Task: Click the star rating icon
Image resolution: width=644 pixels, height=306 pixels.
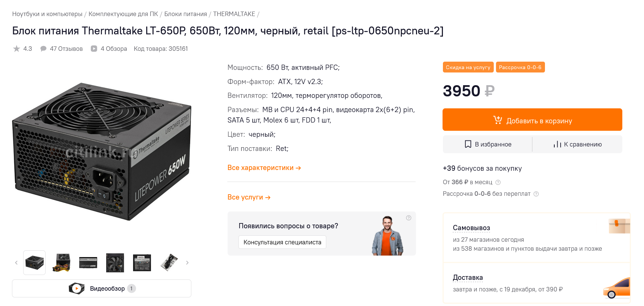Action: click(x=16, y=49)
